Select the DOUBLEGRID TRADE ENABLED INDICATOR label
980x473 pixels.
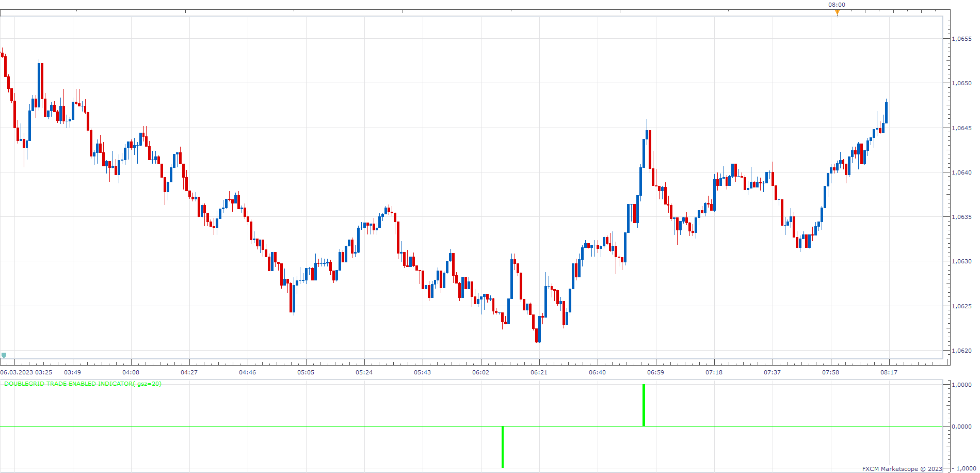[83, 384]
